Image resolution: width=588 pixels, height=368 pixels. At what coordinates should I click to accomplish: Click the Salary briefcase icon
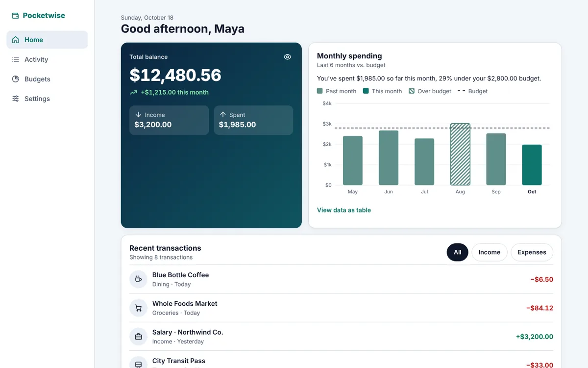click(x=138, y=337)
